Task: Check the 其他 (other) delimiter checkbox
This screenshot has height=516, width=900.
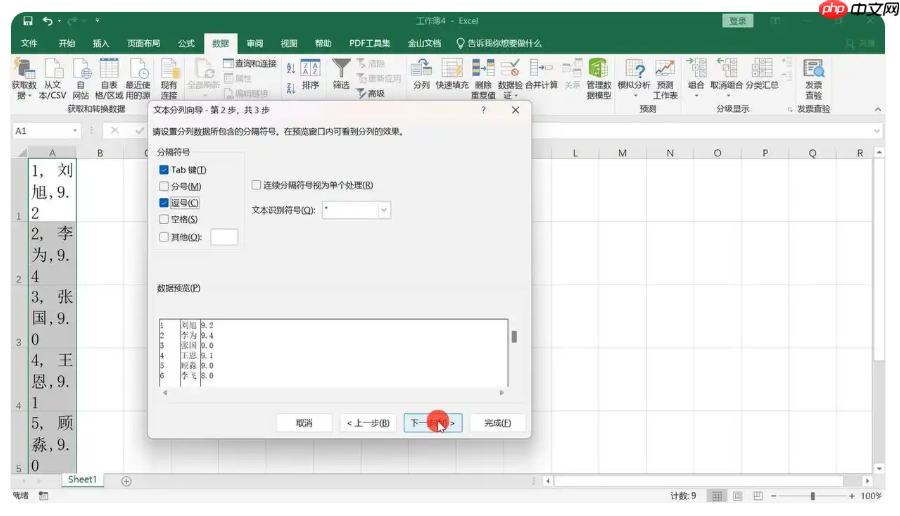Action: 164,236
